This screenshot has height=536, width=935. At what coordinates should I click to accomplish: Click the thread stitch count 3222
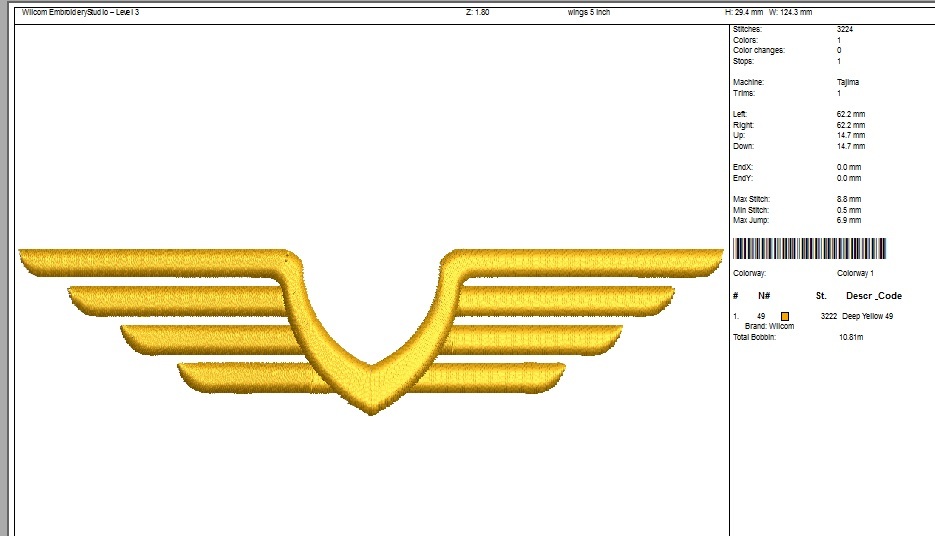829,316
